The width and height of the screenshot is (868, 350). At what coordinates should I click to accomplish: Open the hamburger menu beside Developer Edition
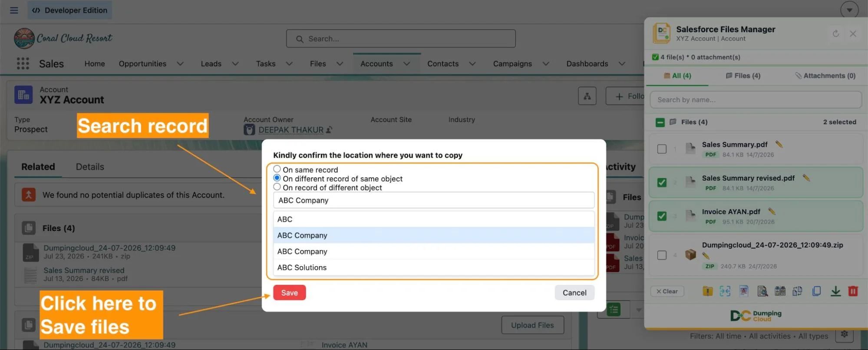(x=14, y=10)
